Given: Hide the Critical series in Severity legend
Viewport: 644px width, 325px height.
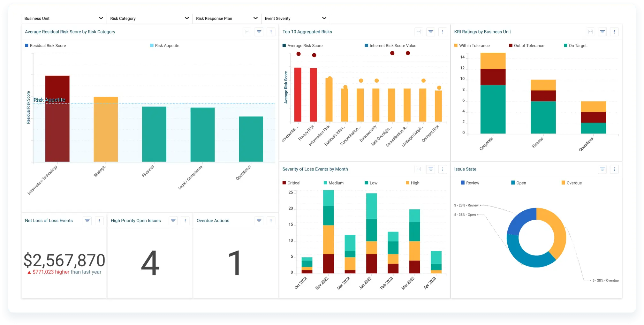Looking at the screenshot, I should click(291, 183).
